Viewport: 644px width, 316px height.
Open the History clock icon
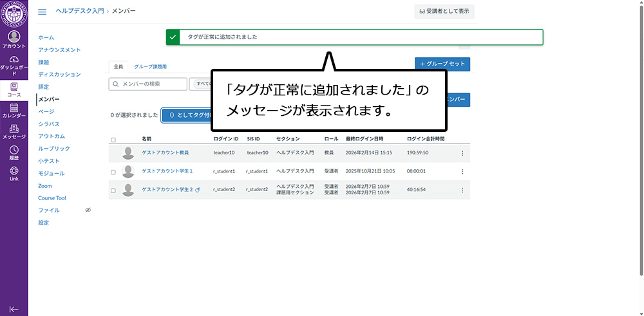click(14, 153)
